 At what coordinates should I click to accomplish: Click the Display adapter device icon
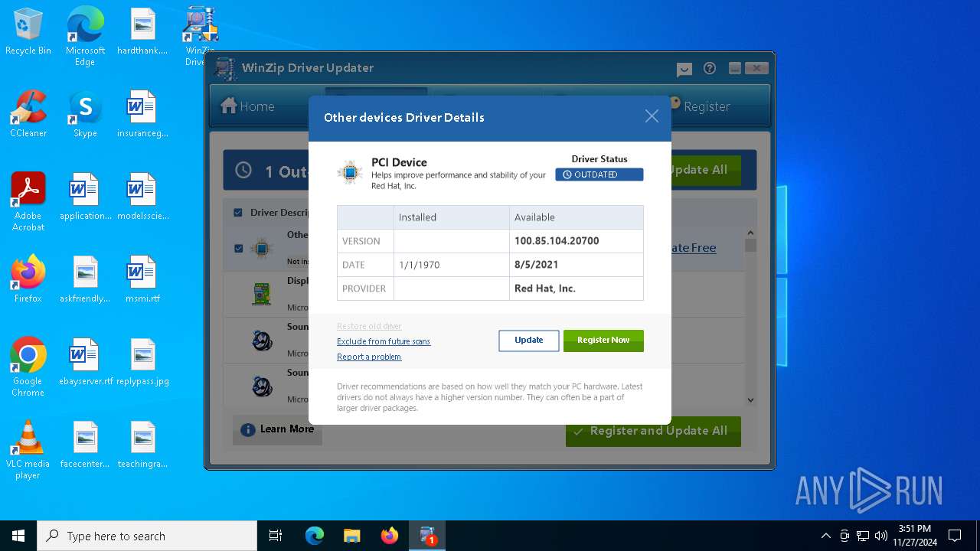click(x=262, y=294)
